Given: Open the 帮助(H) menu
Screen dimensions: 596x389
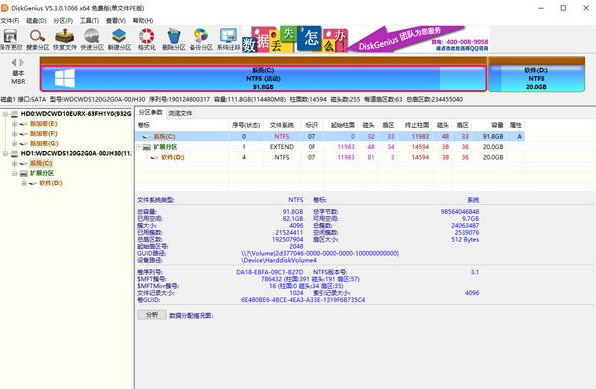Looking at the screenshot, I should pos(143,21).
